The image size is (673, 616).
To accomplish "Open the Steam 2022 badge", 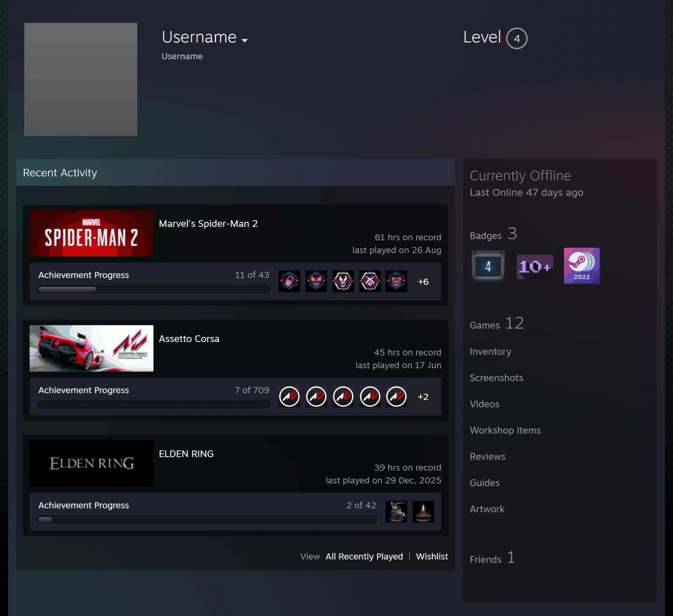I will pyautogui.click(x=582, y=266).
